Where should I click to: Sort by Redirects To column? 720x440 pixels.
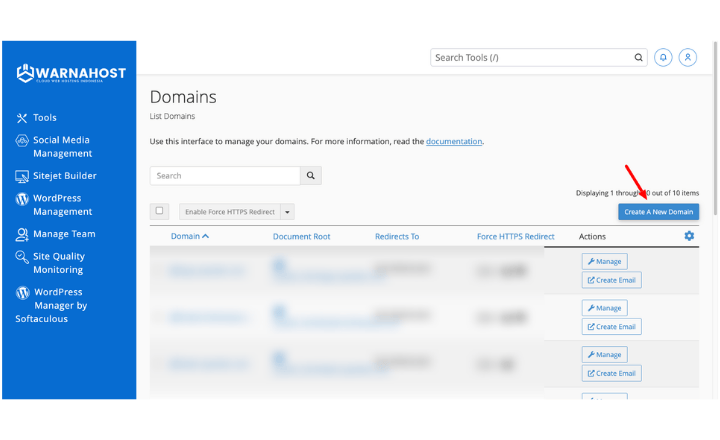click(397, 237)
